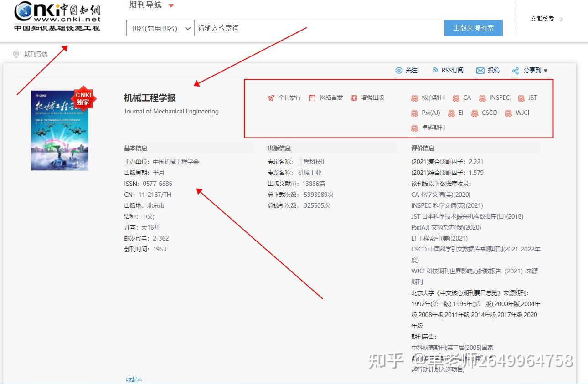Click the paper plane icon for 个刊发行
This screenshot has height=384, width=588.
click(x=271, y=98)
